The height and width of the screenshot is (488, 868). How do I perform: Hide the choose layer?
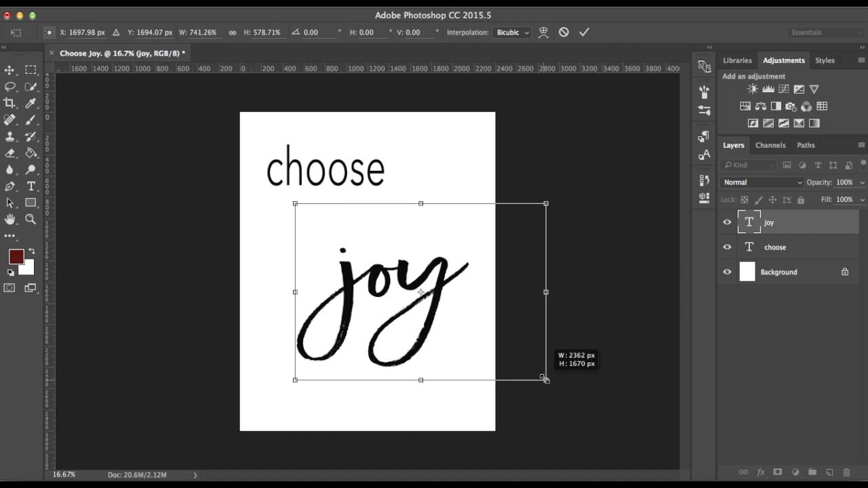[727, 247]
